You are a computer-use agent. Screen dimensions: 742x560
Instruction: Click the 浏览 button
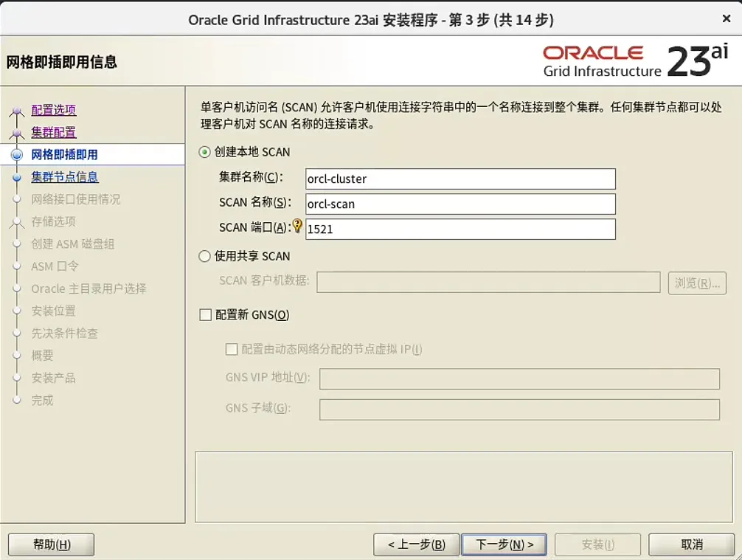[x=696, y=283]
